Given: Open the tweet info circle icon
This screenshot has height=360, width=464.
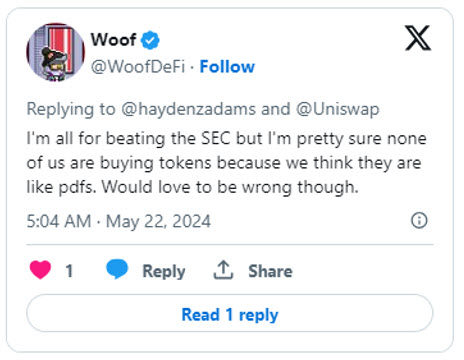Looking at the screenshot, I should [x=419, y=220].
